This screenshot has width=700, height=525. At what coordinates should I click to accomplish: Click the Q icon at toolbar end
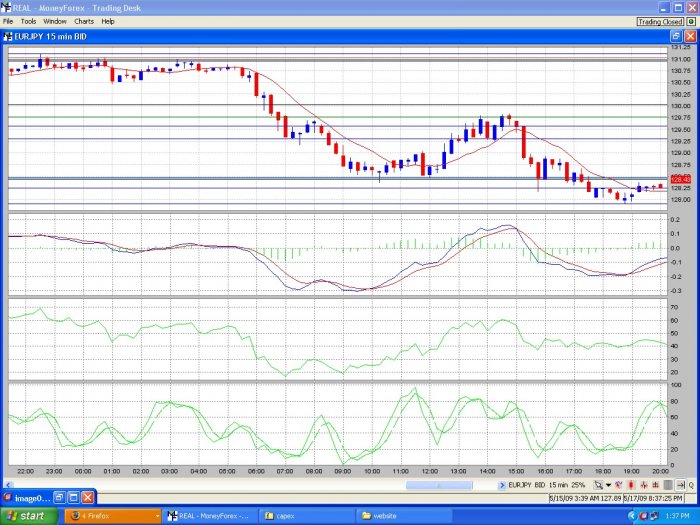pyautogui.click(x=691, y=485)
